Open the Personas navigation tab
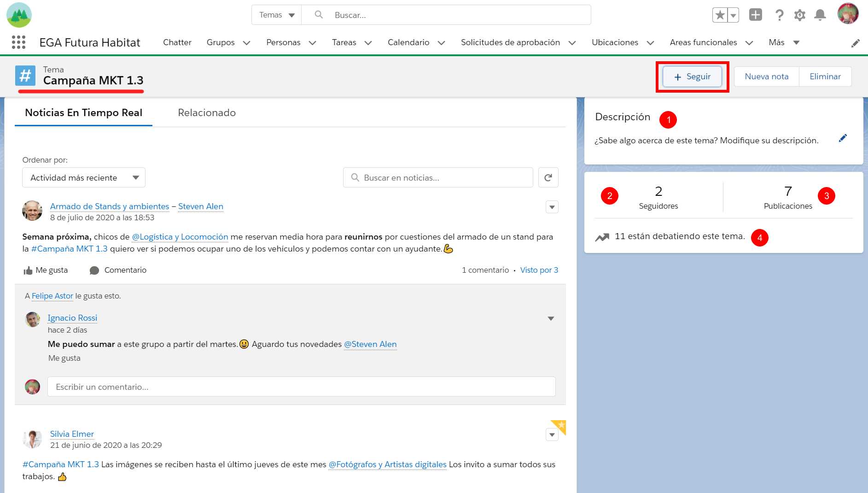The image size is (868, 493). click(283, 42)
